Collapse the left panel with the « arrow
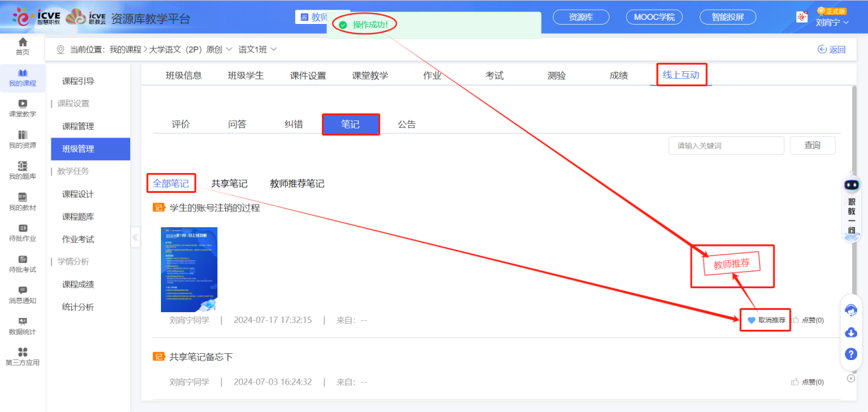868x412 pixels. point(135,237)
